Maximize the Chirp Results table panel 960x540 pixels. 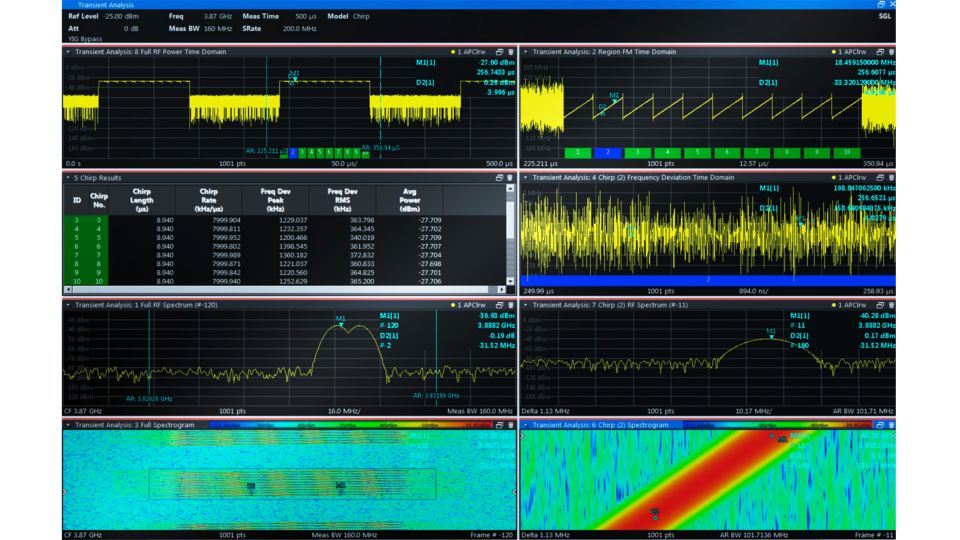(499, 178)
